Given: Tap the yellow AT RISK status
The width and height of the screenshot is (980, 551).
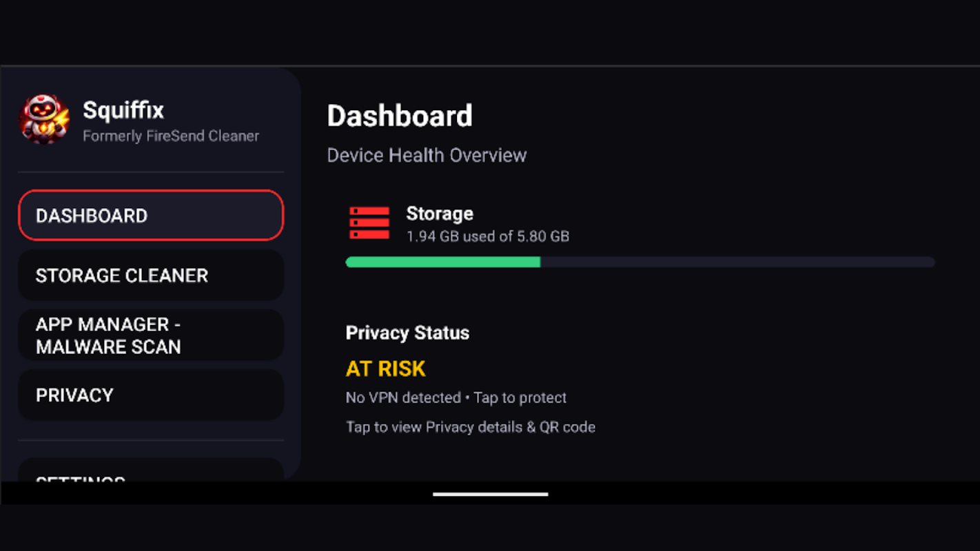Looking at the screenshot, I should [x=386, y=369].
